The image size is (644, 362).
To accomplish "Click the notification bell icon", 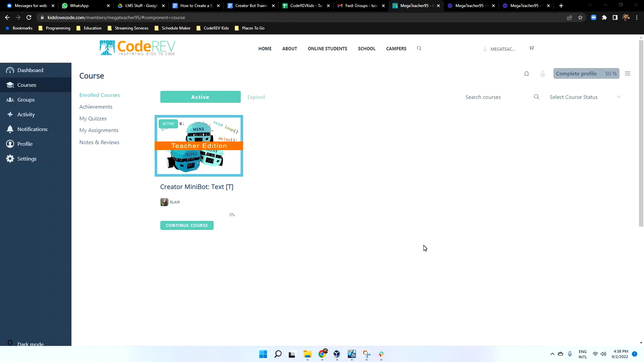I will coord(526,73).
